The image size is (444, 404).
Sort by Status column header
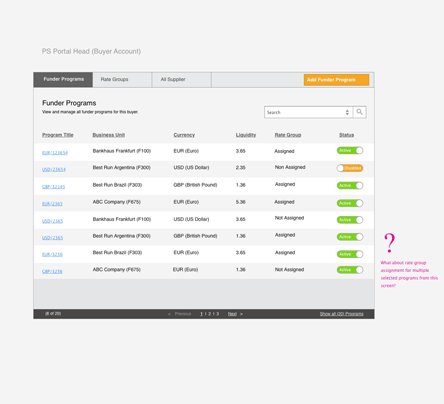(347, 135)
